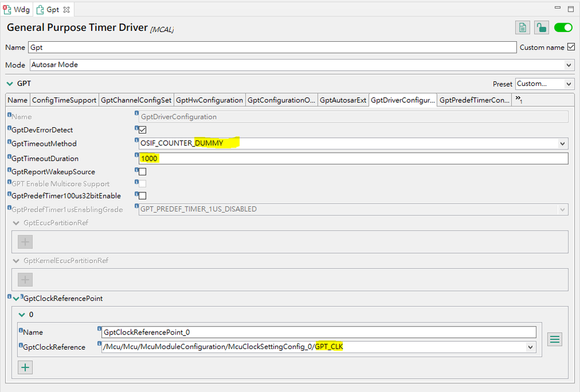580x392 pixels.
Task: Add a new GptClockReferencePoint with the plus button
Action: [x=25, y=368]
